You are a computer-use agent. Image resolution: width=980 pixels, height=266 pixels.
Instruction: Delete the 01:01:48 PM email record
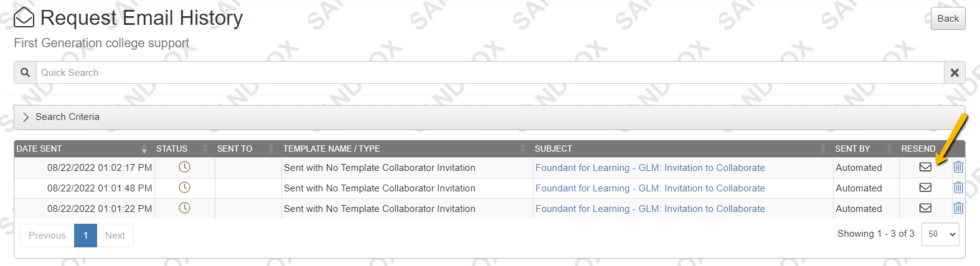[x=958, y=188]
